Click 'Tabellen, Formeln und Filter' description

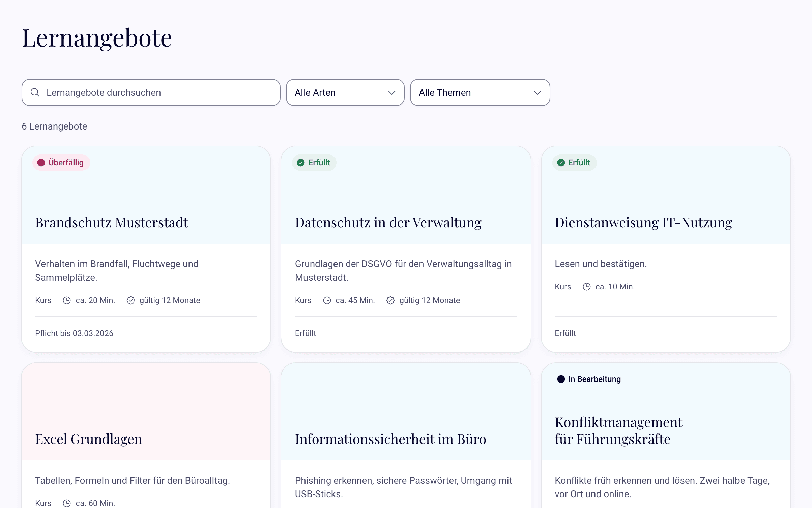click(133, 481)
